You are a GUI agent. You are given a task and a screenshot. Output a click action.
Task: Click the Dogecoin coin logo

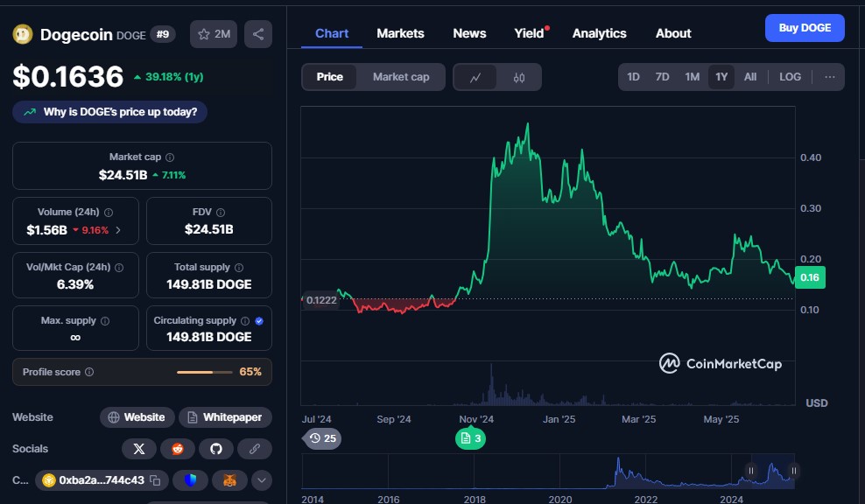(x=23, y=34)
